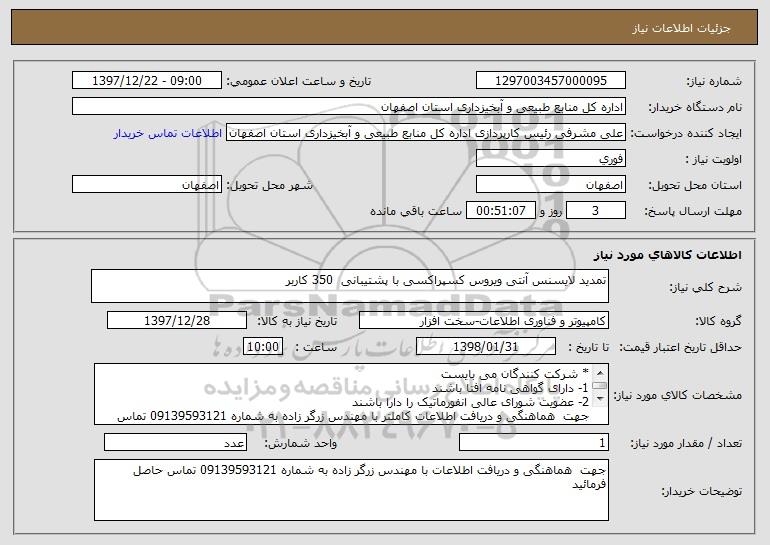The image size is (770, 545).
Task: Click the delivery city field اصفهان
Action: [147, 185]
